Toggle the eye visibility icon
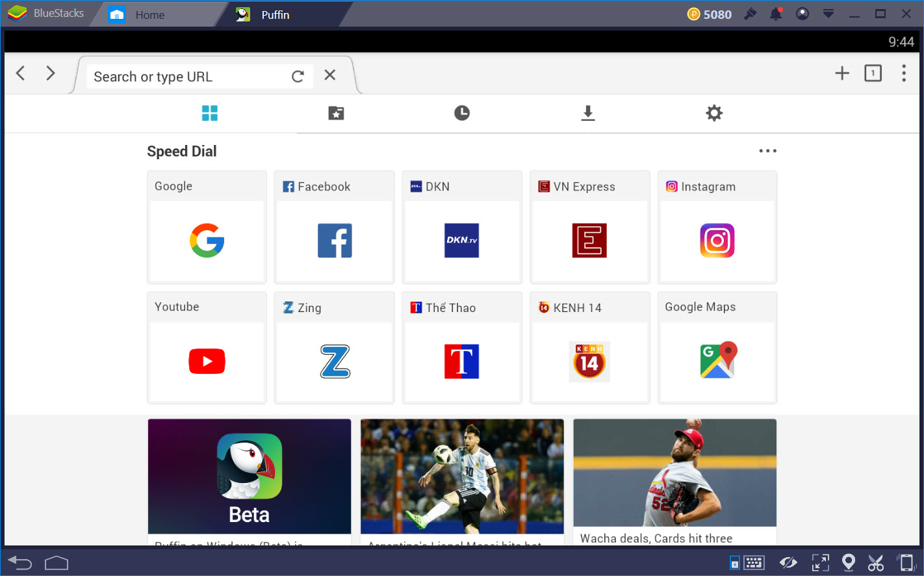The image size is (924, 576). point(788,563)
